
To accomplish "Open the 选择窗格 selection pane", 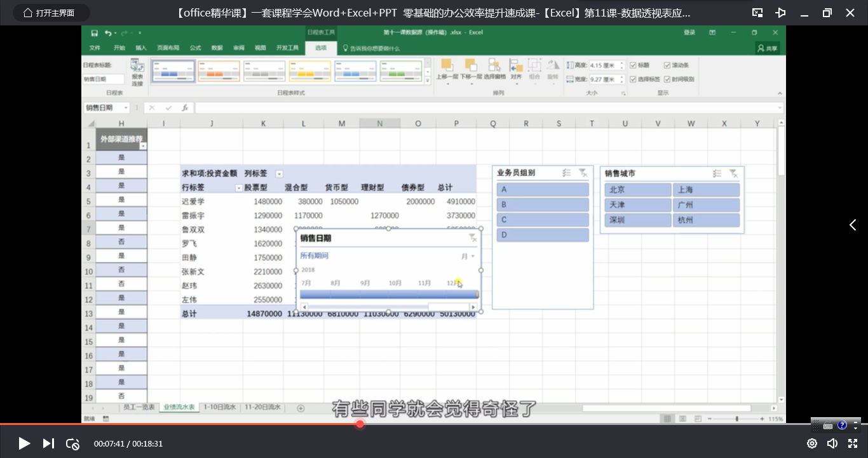I will click(x=494, y=69).
